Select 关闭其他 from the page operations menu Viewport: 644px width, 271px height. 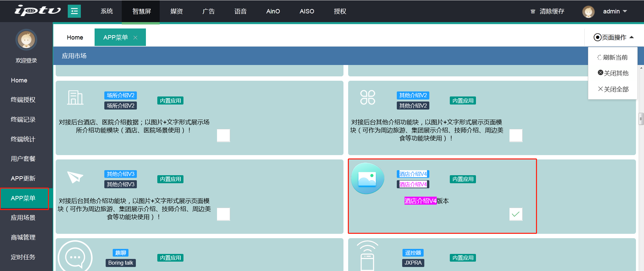click(613, 73)
